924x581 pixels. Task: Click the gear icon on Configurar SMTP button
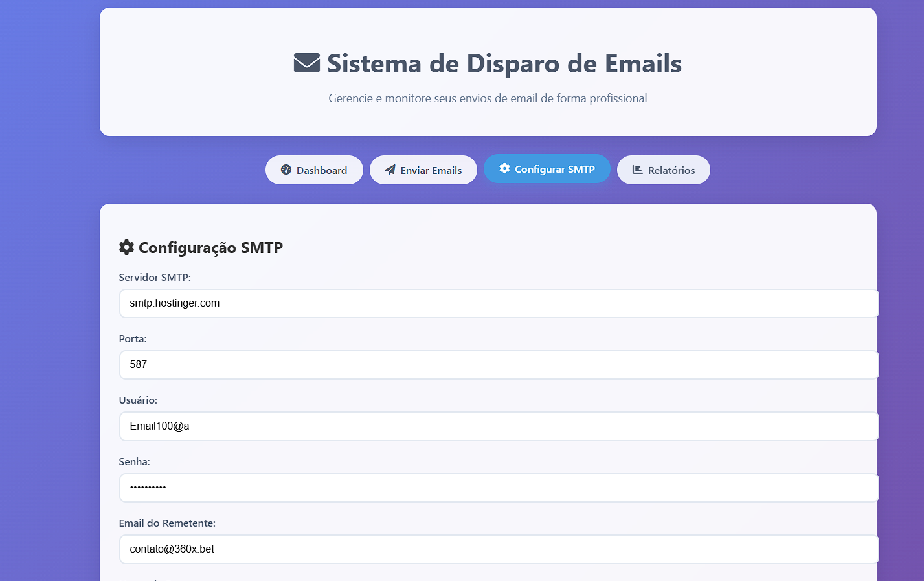click(x=504, y=168)
